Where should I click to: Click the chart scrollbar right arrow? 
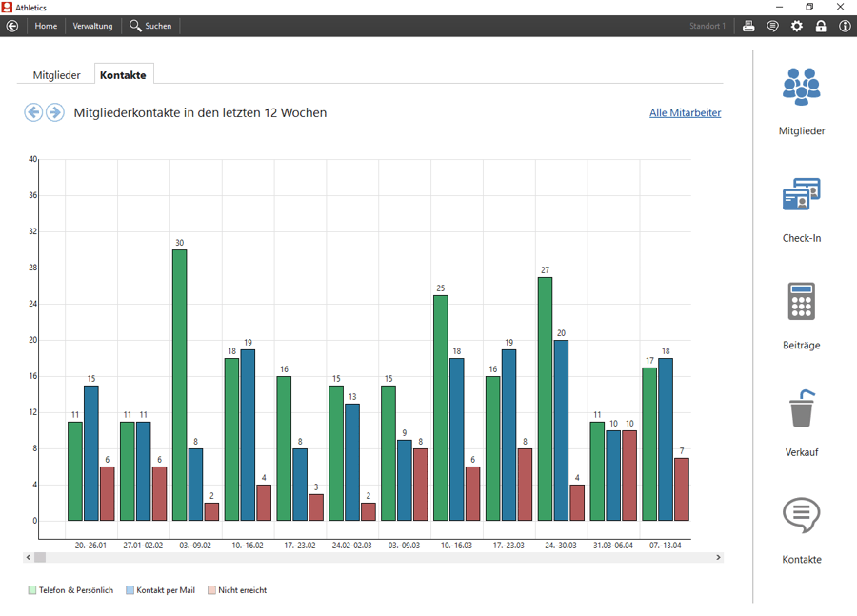click(x=718, y=558)
